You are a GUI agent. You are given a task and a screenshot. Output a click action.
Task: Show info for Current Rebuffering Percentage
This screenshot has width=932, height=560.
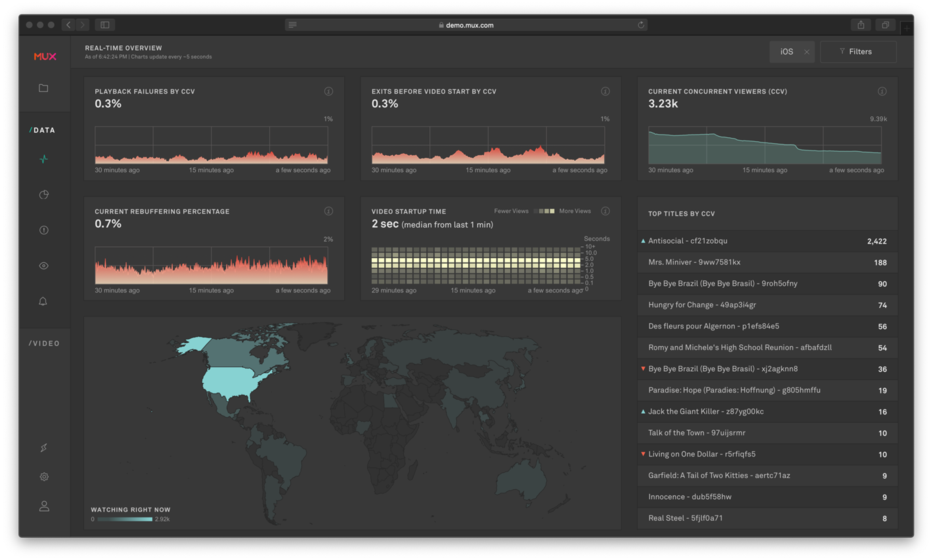click(328, 211)
